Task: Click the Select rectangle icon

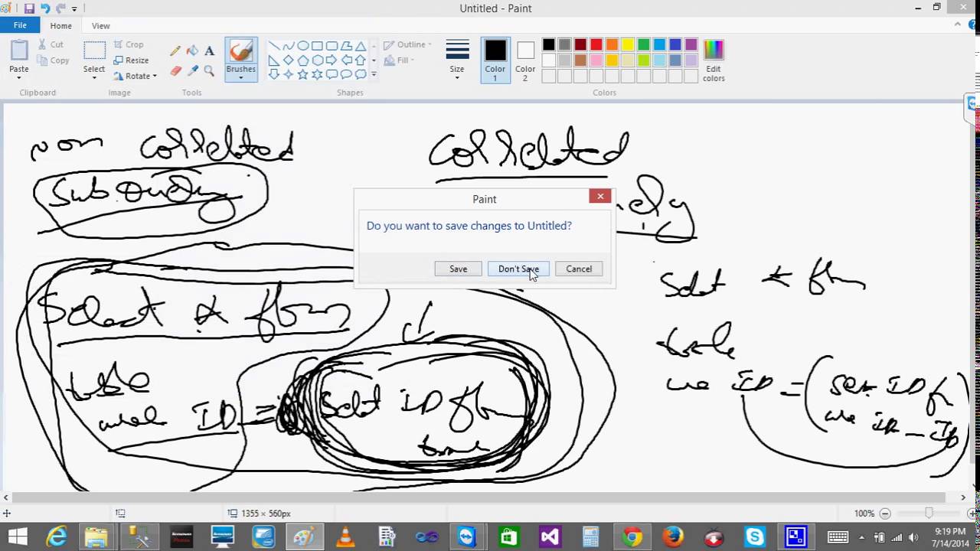Action: (x=94, y=51)
